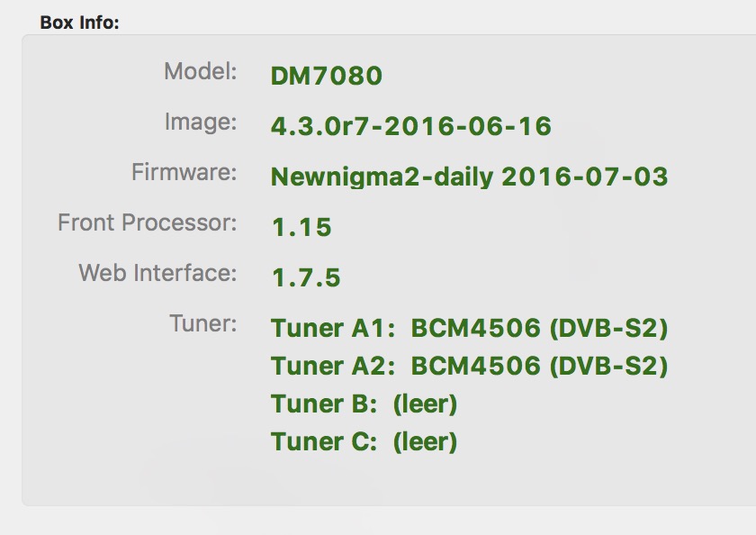Click the (leer) value for Tuner C
The image size is (756, 535).
pos(425,442)
